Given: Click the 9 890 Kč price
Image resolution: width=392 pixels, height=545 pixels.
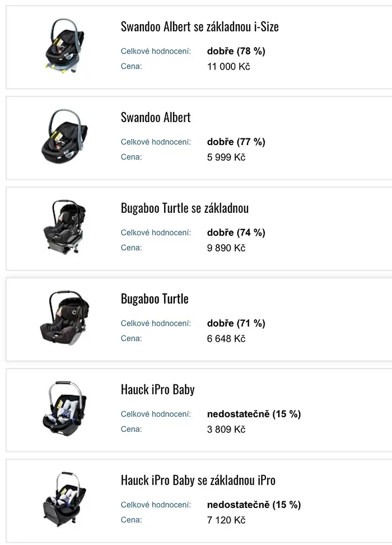Looking at the screenshot, I should click(x=226, y=248).
